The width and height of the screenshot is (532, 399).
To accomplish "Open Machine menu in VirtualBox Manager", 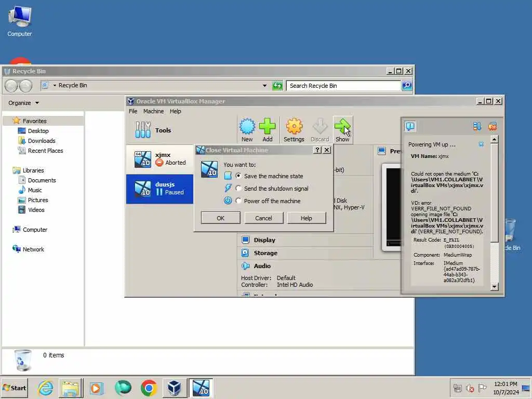I will (x=153, y=111).
